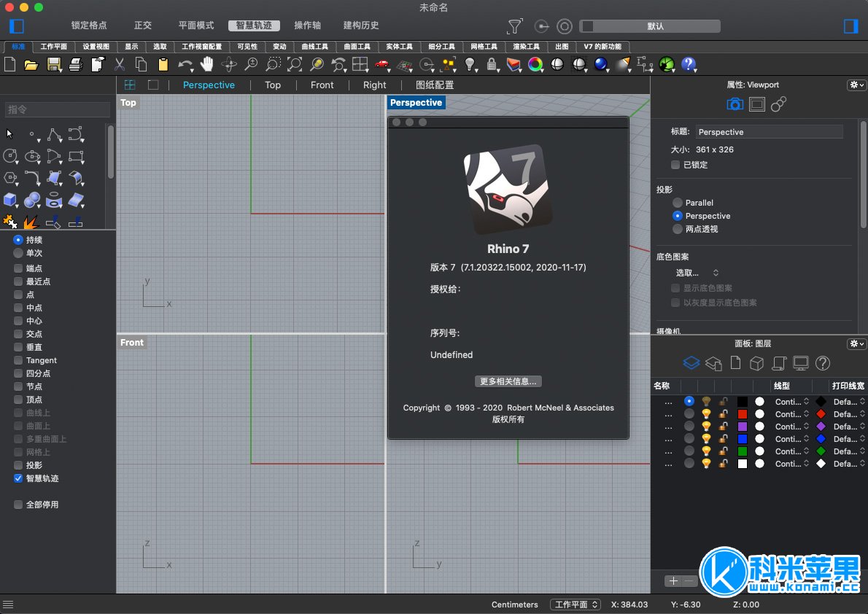Click the 指令 command input field
The image size is (868, 614).
58,109
